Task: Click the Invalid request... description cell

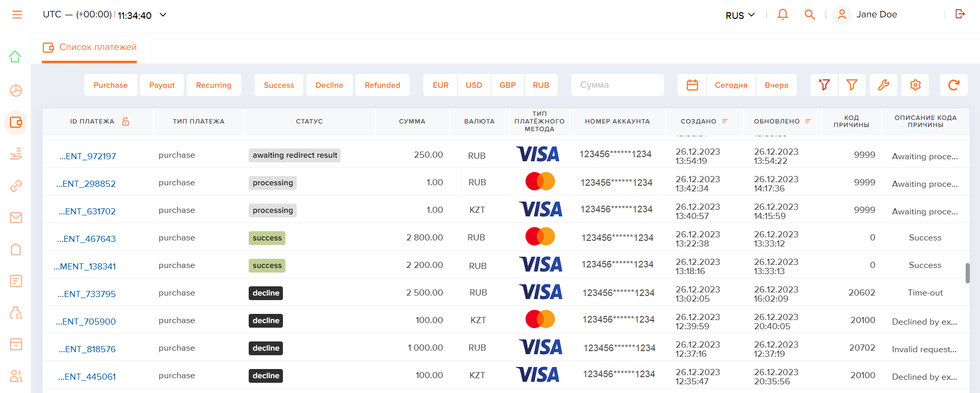Action: pos(924,349)
